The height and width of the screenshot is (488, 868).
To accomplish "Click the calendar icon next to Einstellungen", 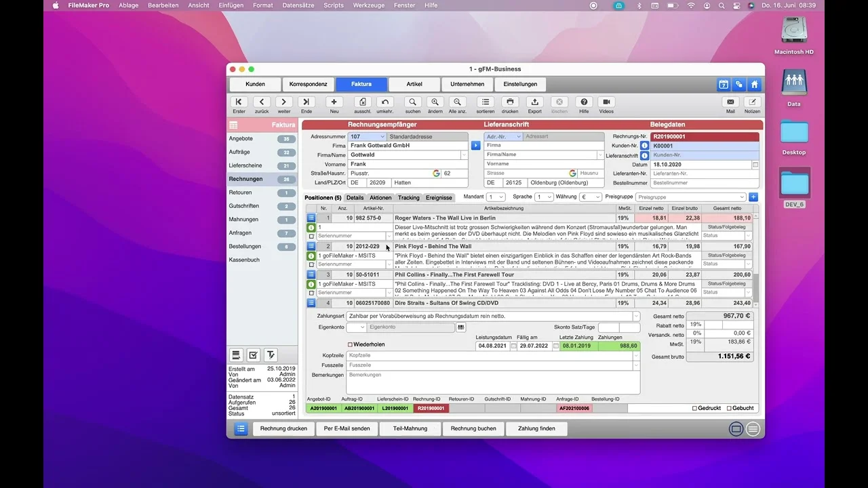I will pyautogui.click(x=724, y=85).
